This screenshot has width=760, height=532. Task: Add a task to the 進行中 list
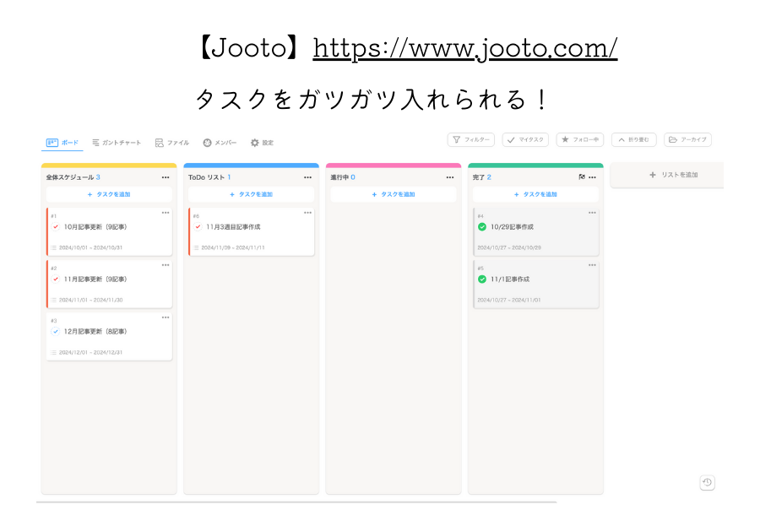(x=393, y=194)
